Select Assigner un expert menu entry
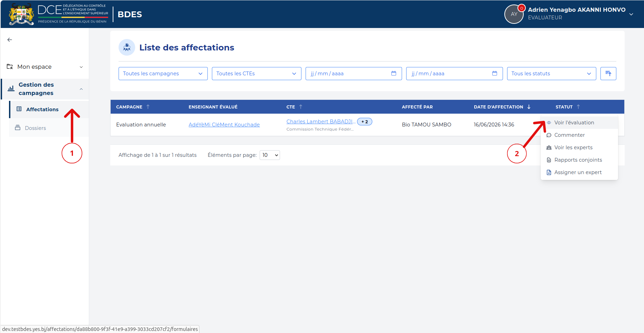The image size is (644, 333). click(579, 172)
